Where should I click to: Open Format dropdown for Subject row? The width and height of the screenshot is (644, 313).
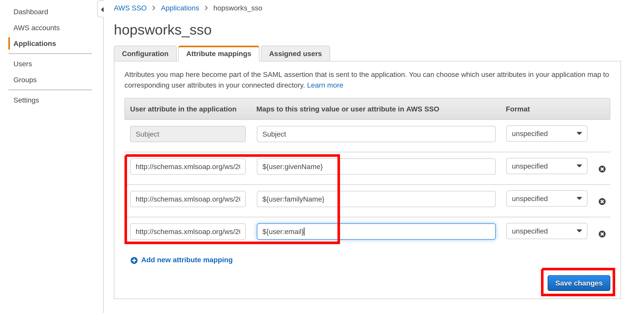[547, 134]
